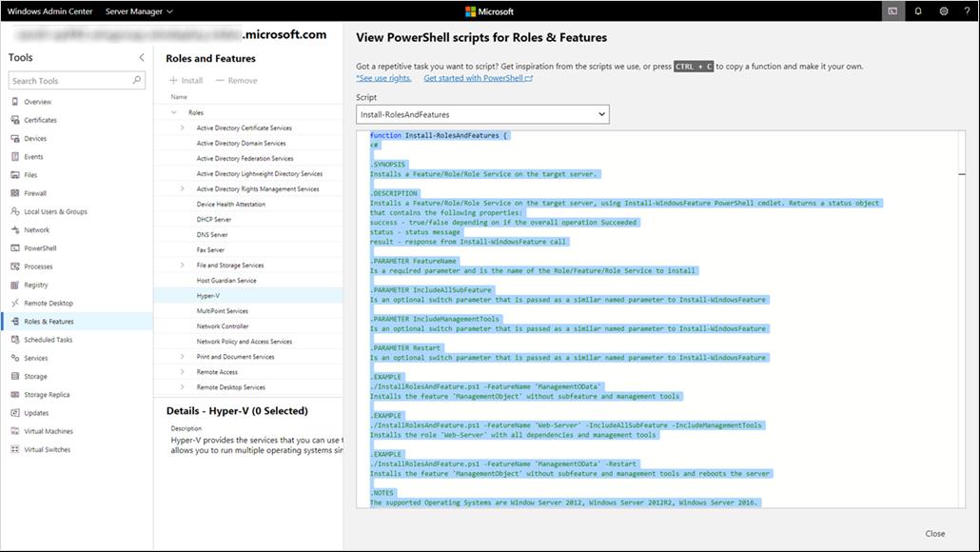This screenshot has height=552, width=980.
Task: Select the Scheduled Tasks tool icon
Action: coord(15,340)
